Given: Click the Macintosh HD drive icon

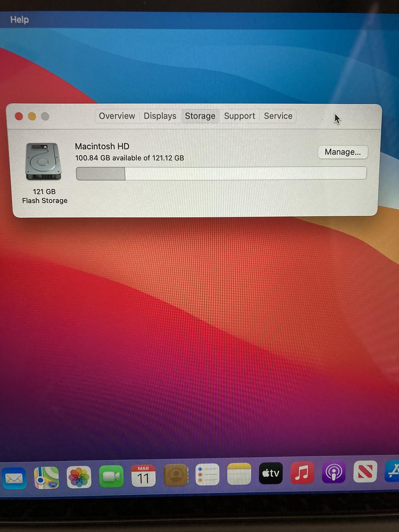Looking at the screenshot, I should (x=43, y=162).
